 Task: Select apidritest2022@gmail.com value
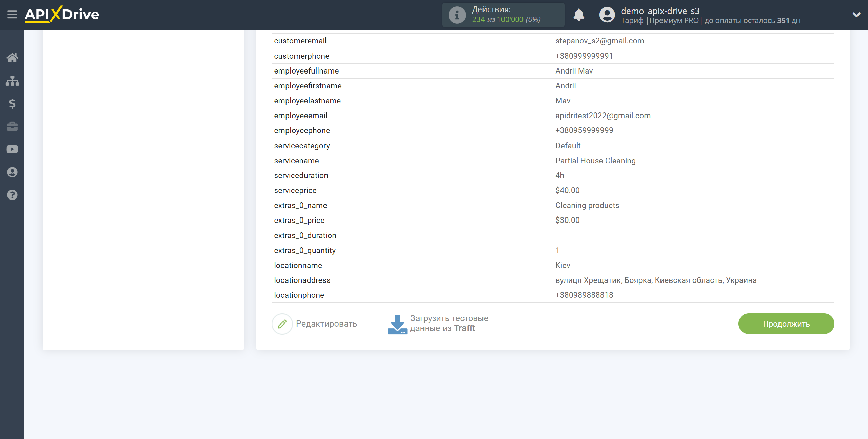603,116
